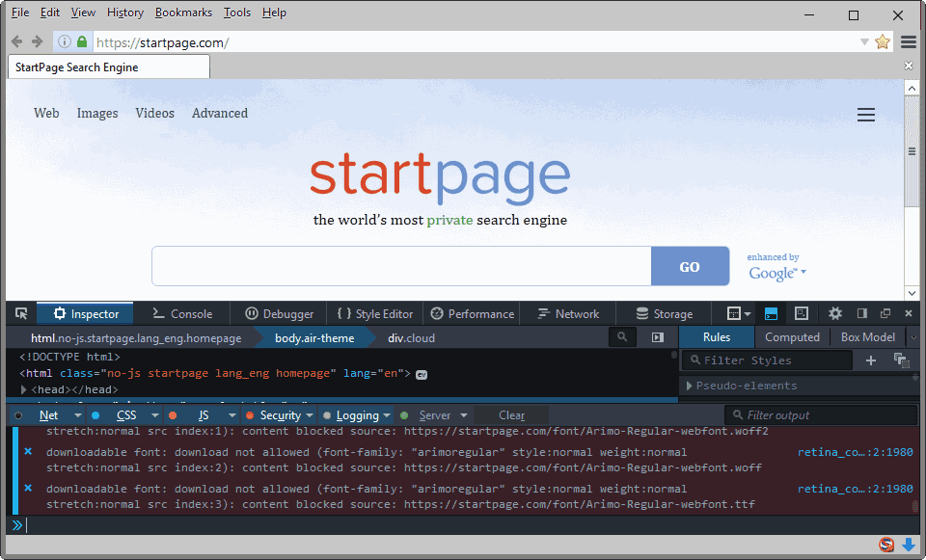Dock developer tools to side

click(x=862, y=313)
